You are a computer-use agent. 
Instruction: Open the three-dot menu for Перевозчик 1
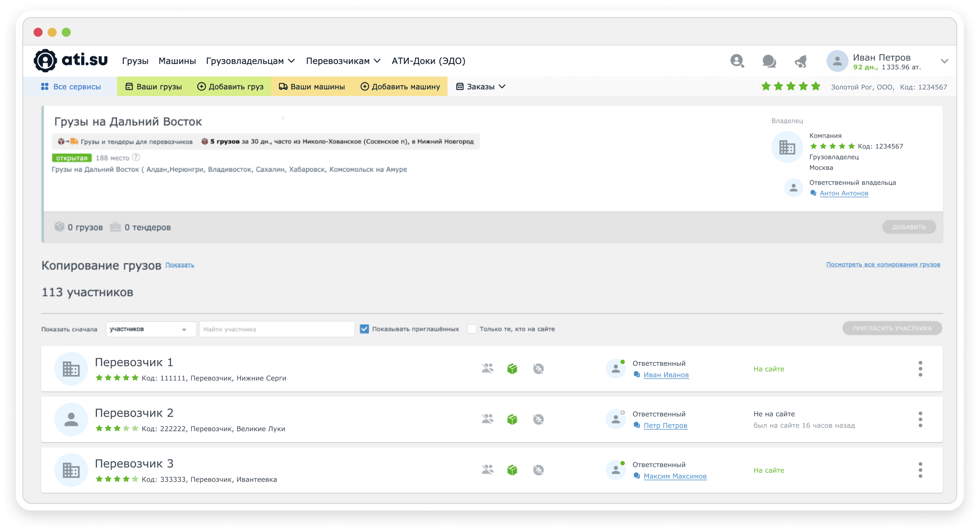coord(920,369)
